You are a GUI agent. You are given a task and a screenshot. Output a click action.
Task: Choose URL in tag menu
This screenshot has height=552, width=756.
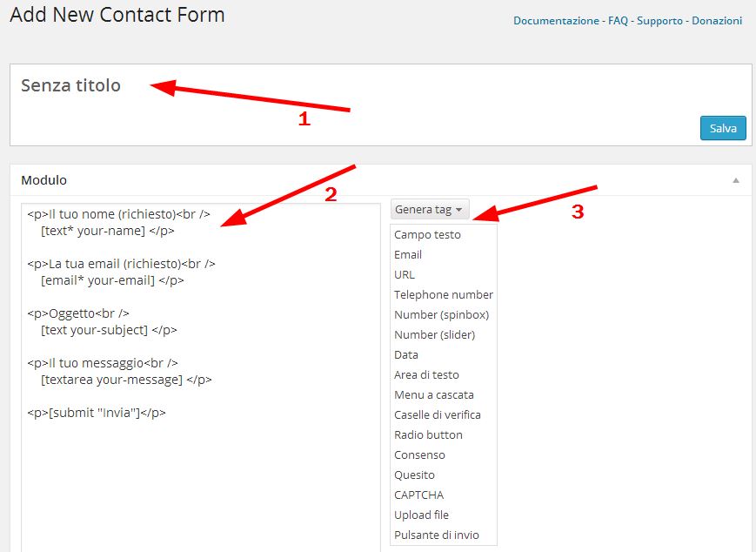tap(404, 274)
